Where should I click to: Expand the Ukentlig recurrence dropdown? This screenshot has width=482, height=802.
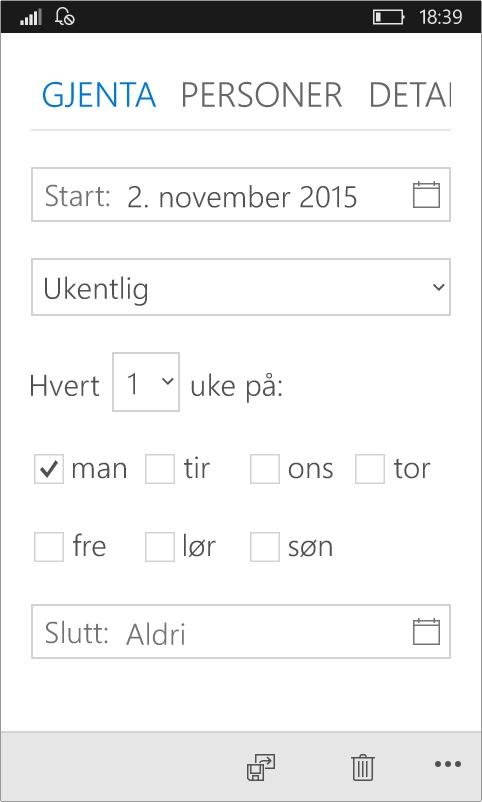(x=241, y=287)
